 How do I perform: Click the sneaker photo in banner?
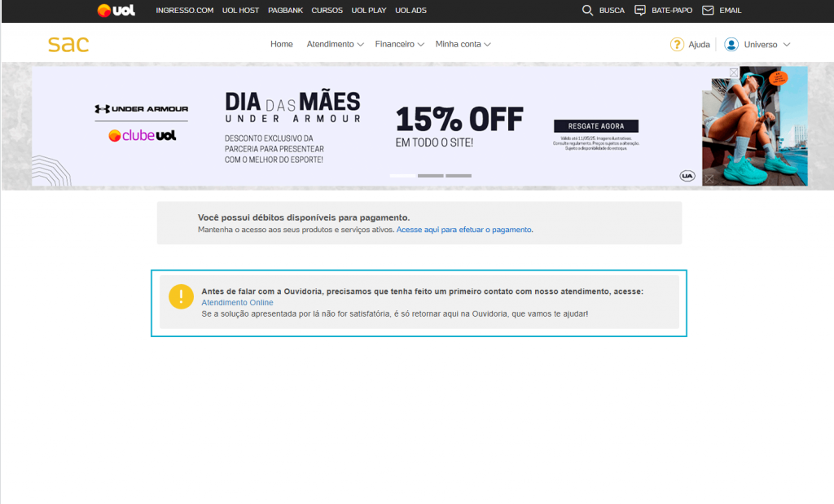click(755, 126)
